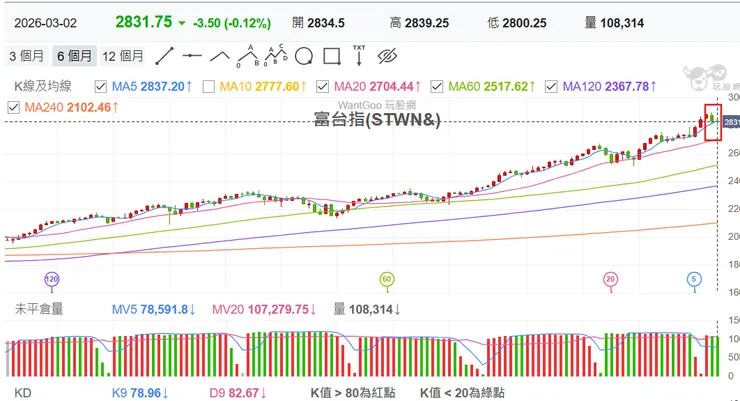Click the 未平倉量 panel label
Viewport: 740px width, 401px height.
point(39,309)
